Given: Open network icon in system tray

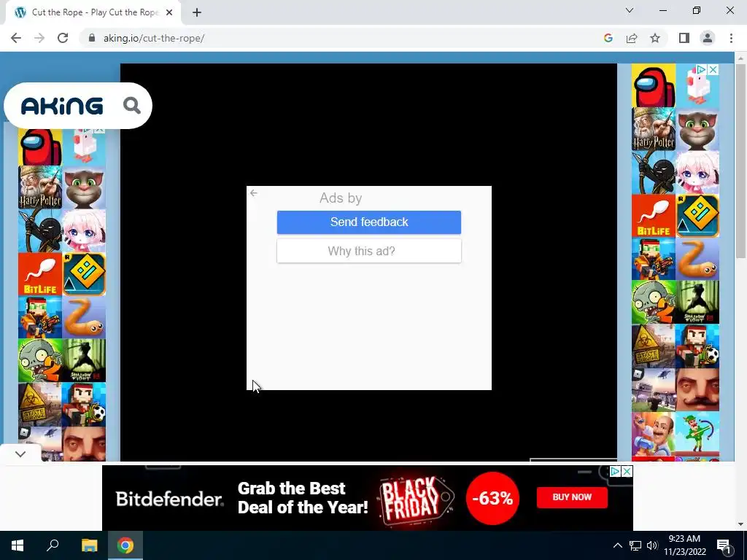Looking at the screenshot, I should [x=635, y=545].
